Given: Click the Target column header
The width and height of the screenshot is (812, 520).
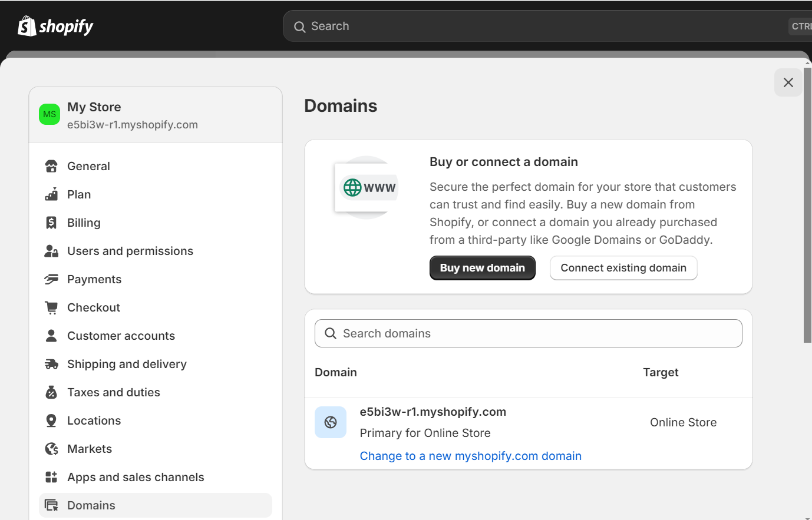Looking at the screenshot, I should (x=661, y=372).
